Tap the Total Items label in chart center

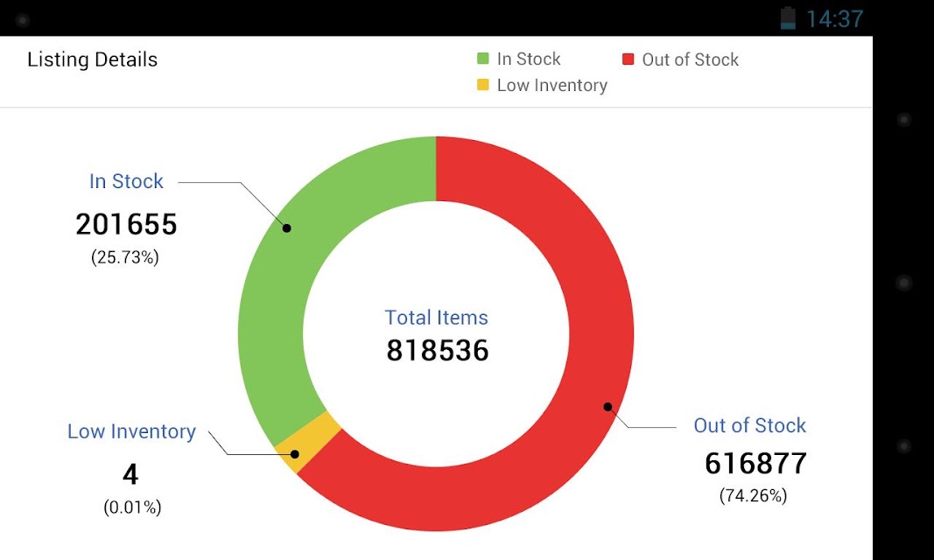pos(436,318)
